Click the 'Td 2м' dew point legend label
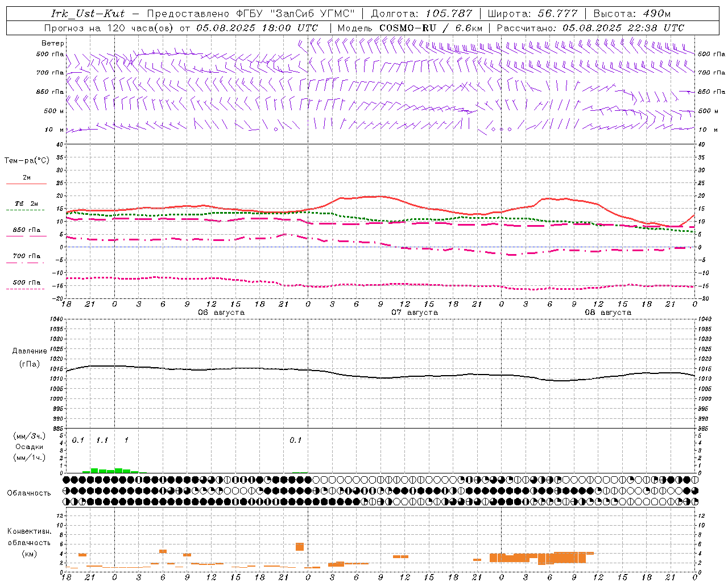The image size is (728, 582). (27, 203)
